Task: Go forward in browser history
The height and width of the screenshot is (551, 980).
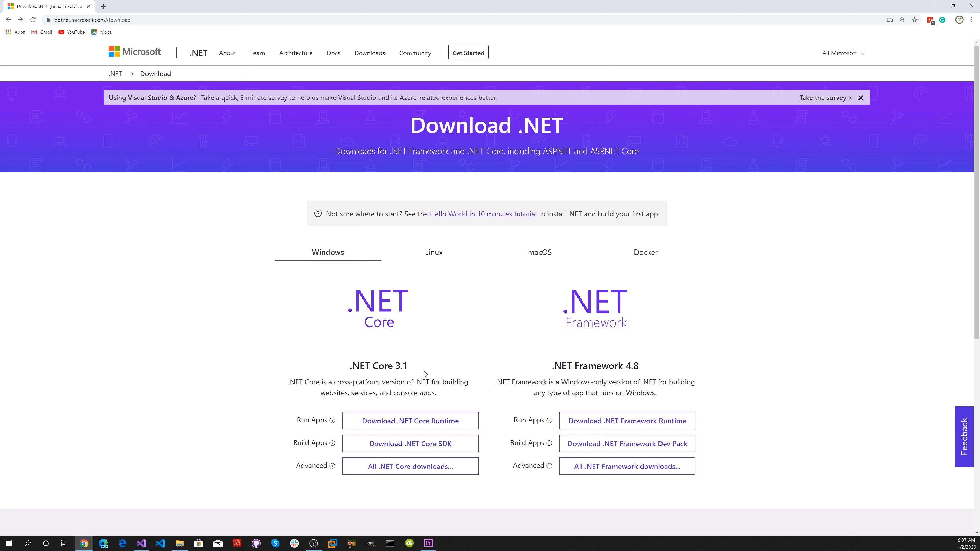Action: coord(20,20)
